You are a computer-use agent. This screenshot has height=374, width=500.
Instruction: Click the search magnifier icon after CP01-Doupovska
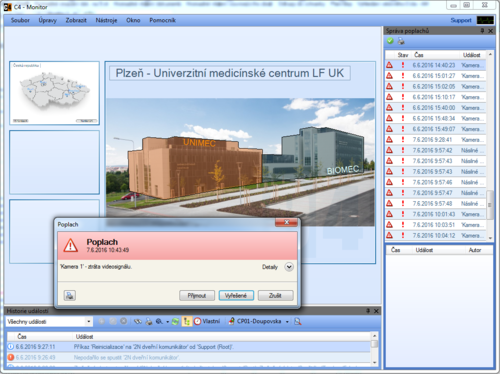pyautogui.click(x=298, y=321)
